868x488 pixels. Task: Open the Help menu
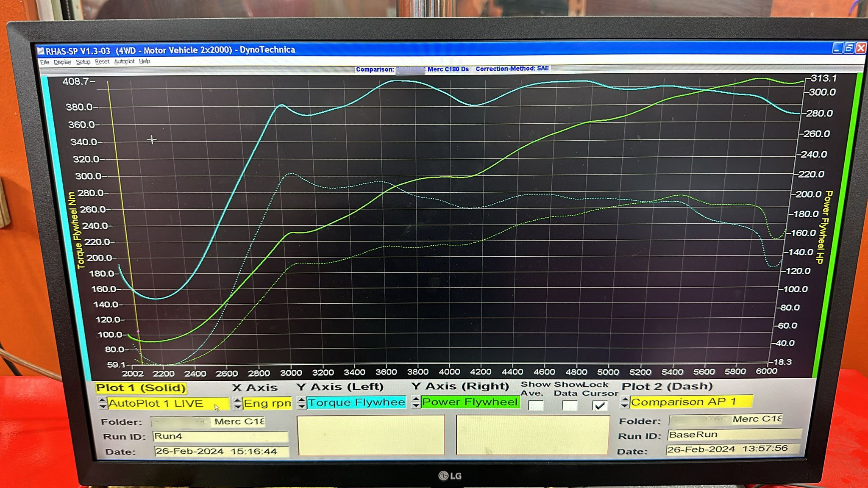pyautogui.click(x=145, y=61)
